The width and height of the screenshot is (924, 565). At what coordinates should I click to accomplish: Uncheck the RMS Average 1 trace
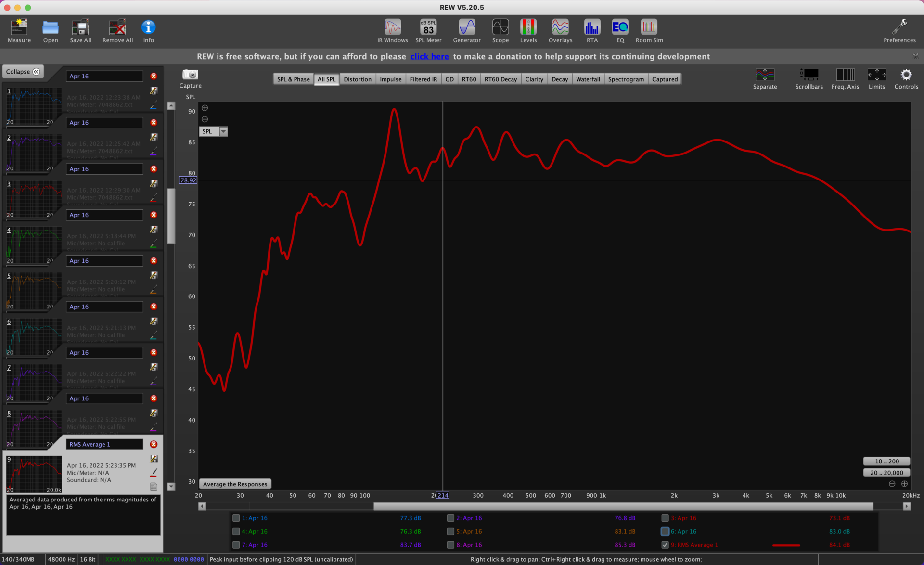coord(665,545)
